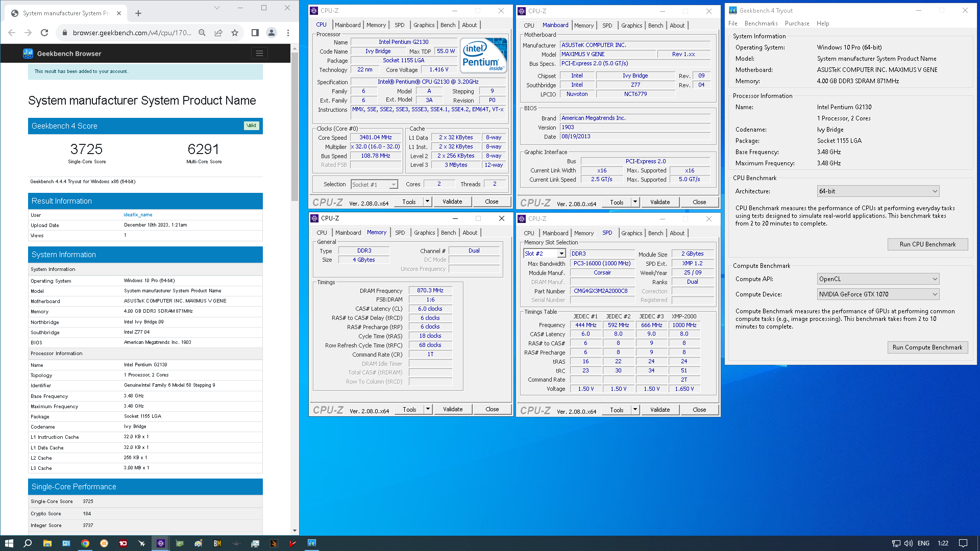
Task: Open the Chrome profile avatar
Action: (x=272, y=33)
